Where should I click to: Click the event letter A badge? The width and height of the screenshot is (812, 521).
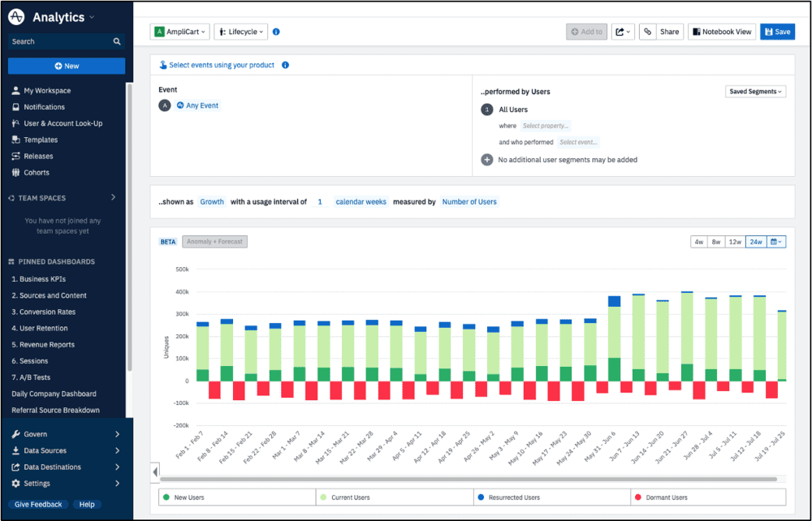pyautogui.click(x=165, y=105)
